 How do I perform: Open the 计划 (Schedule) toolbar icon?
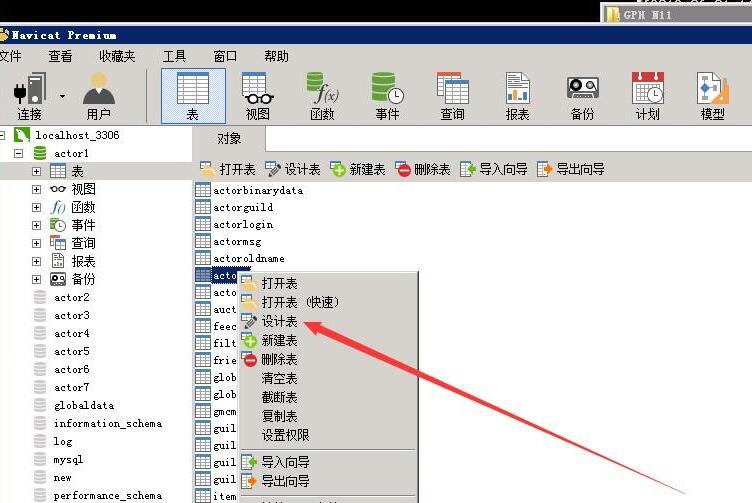pos(647,94)
